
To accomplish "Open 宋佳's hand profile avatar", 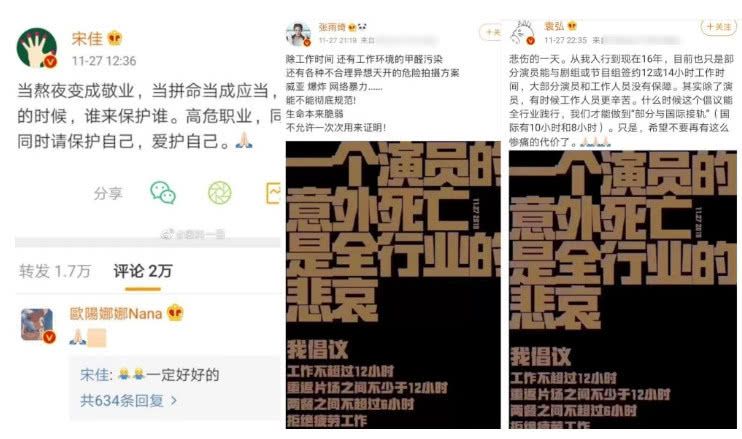I will [x=37, y=49].
